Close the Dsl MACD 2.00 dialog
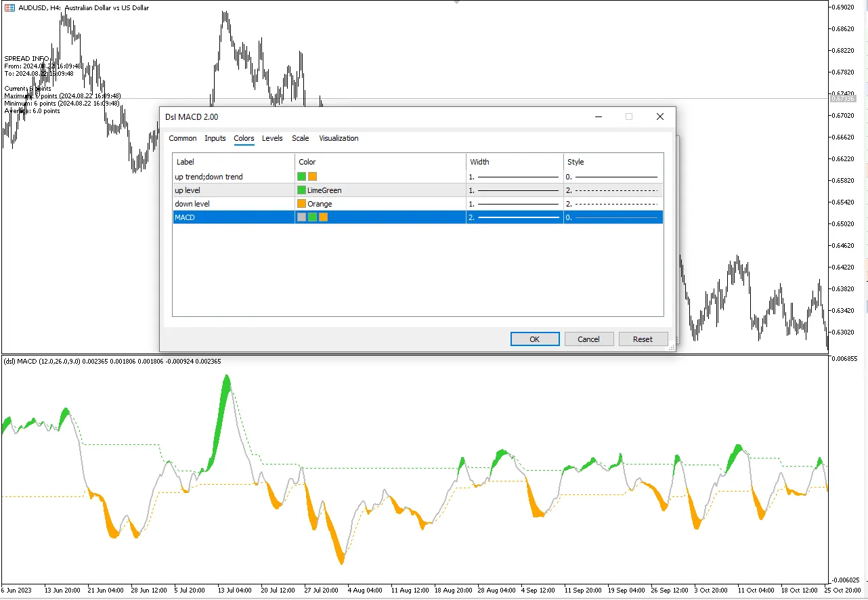This screenshot has height=600, width=868. coord(659,116)
